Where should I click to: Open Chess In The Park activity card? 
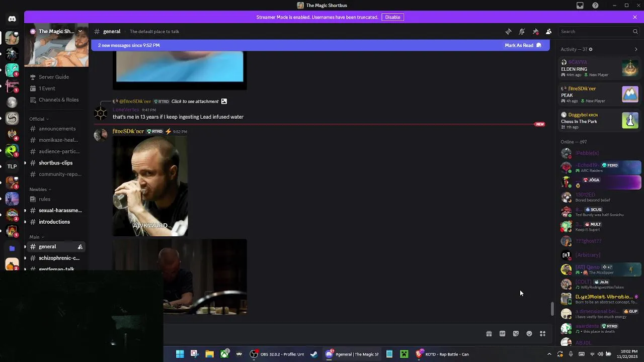click(600, 121)
